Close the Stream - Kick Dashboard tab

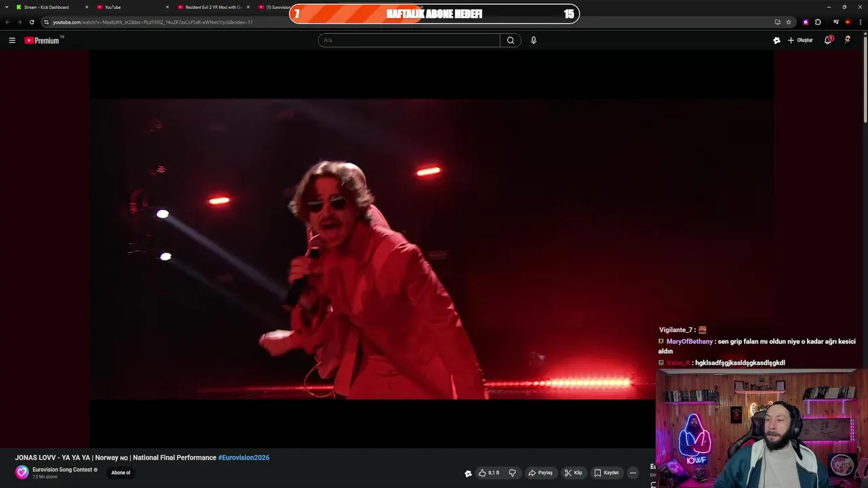[87, 7]
